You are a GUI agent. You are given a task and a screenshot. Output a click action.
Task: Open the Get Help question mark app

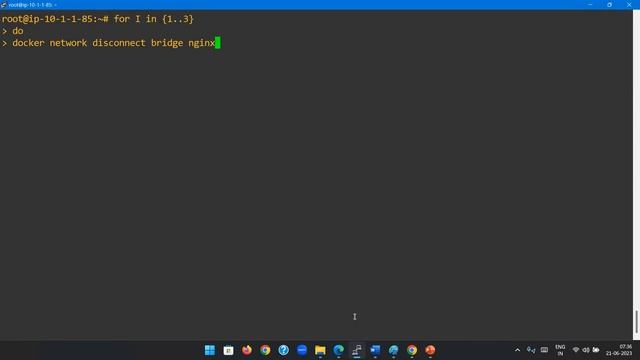[284, 350]
